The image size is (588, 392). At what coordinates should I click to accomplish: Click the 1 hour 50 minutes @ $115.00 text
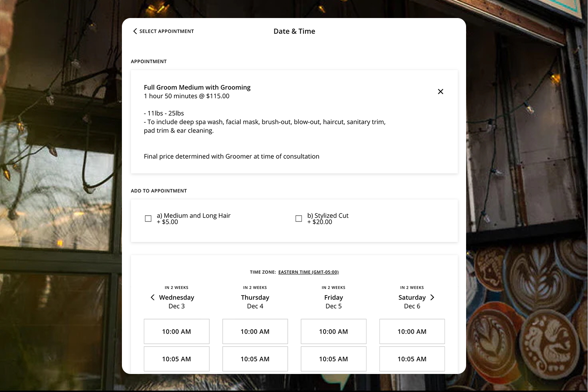tap(187, 96)
